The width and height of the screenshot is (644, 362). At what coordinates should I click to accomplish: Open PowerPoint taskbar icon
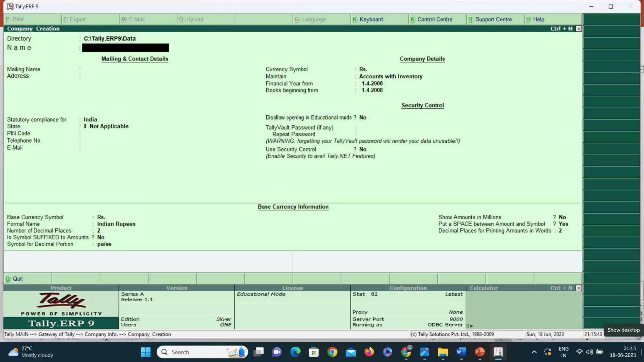[x=480, y=352]
